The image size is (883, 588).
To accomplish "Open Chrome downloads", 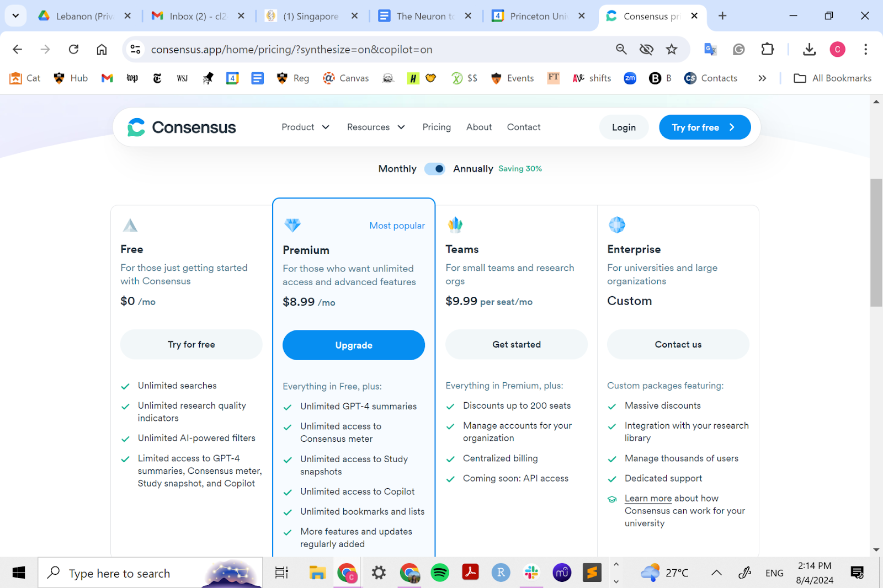I will (810, 50).
